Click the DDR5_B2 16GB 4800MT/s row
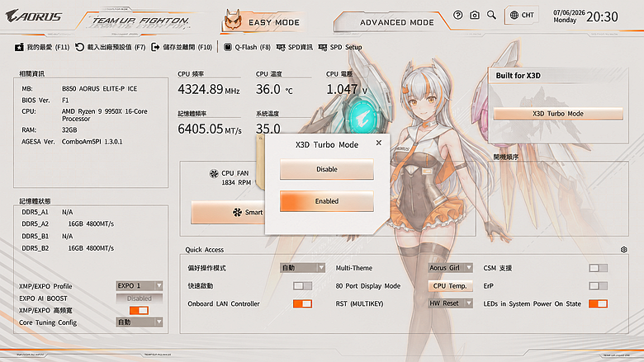Image resolution: width=644 pixels, height=362 pixels. [68, 248]
